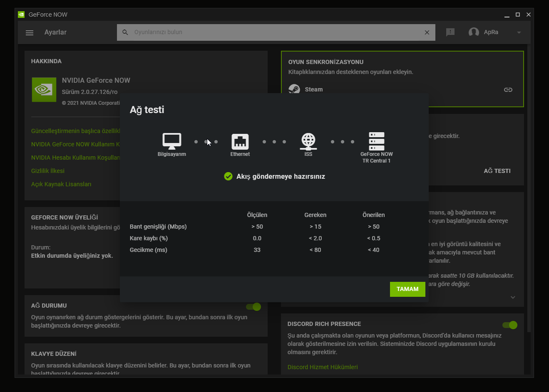Click the GeForce NOW TR Central 1 label
This screenshot has height=392, width=549.
377,158
